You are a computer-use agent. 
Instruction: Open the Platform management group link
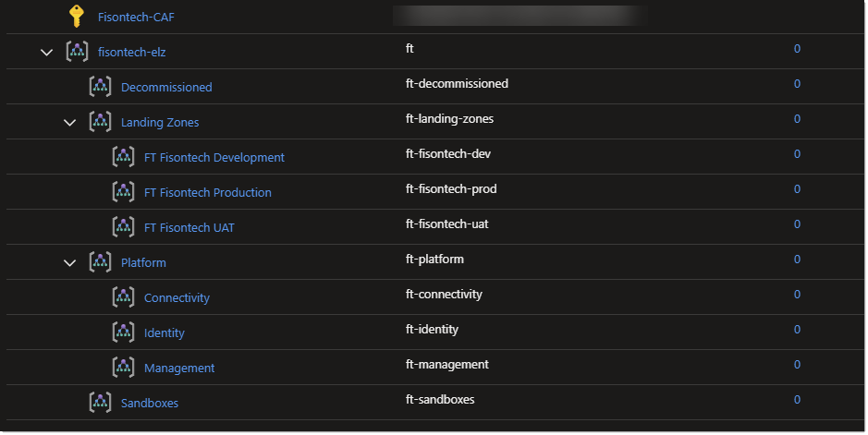click(143, 262)
